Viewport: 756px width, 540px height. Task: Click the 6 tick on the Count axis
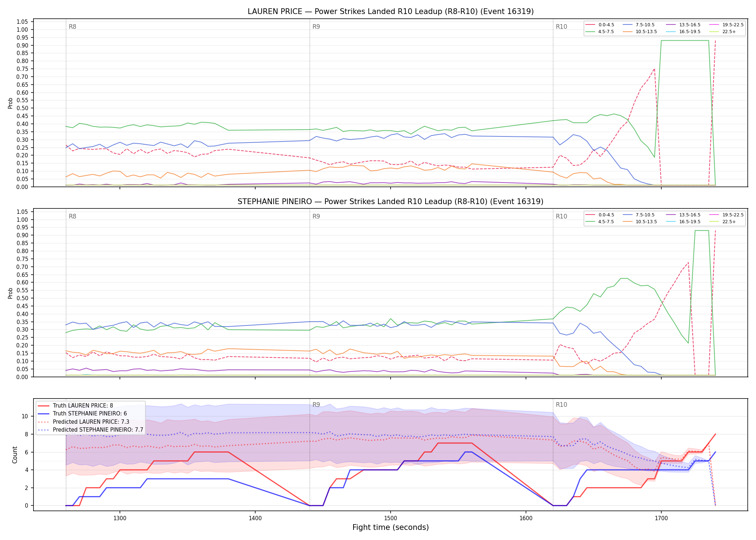point(26,452)
